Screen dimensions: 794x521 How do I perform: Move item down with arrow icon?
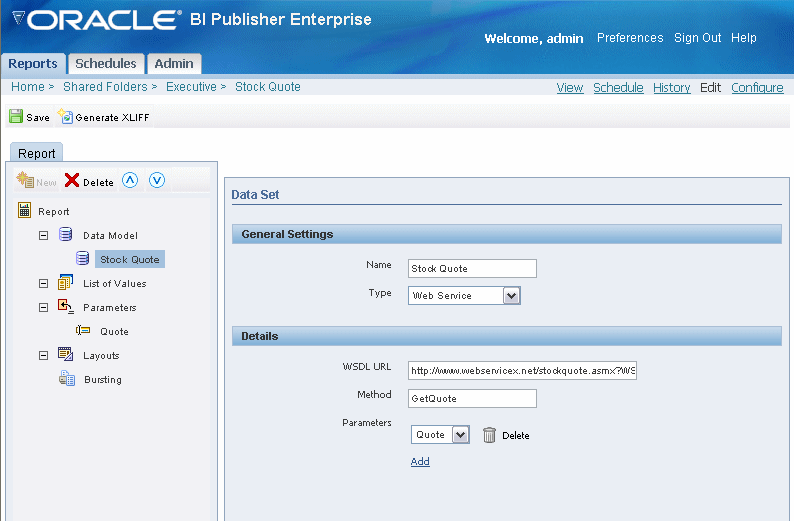click(x=157, y=180)
